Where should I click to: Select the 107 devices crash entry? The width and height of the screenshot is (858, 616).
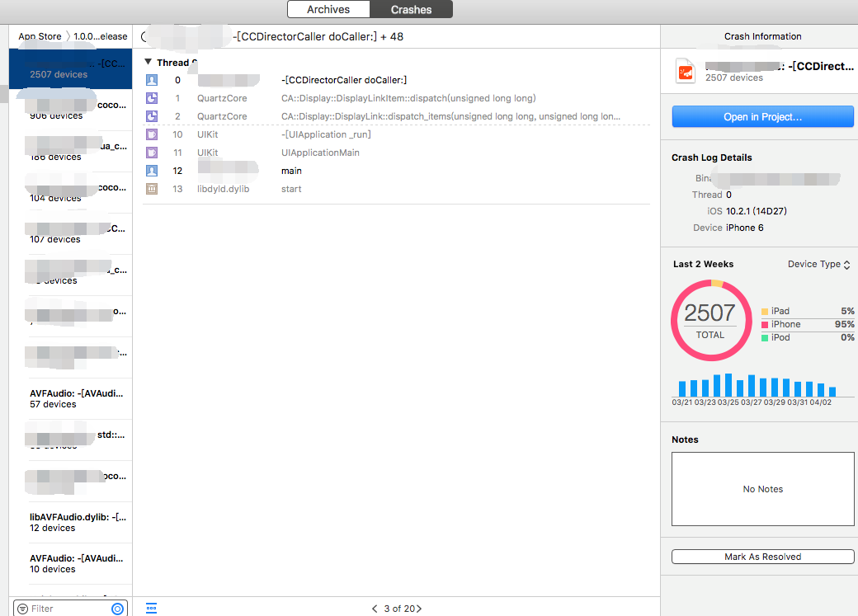pyautogui.click(x=71, y=233)
